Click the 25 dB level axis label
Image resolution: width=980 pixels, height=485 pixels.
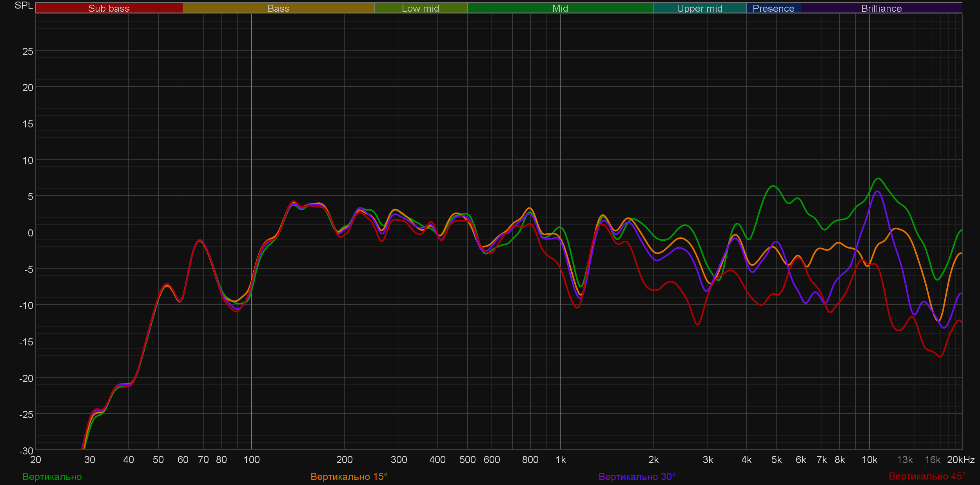click(28, 51)
